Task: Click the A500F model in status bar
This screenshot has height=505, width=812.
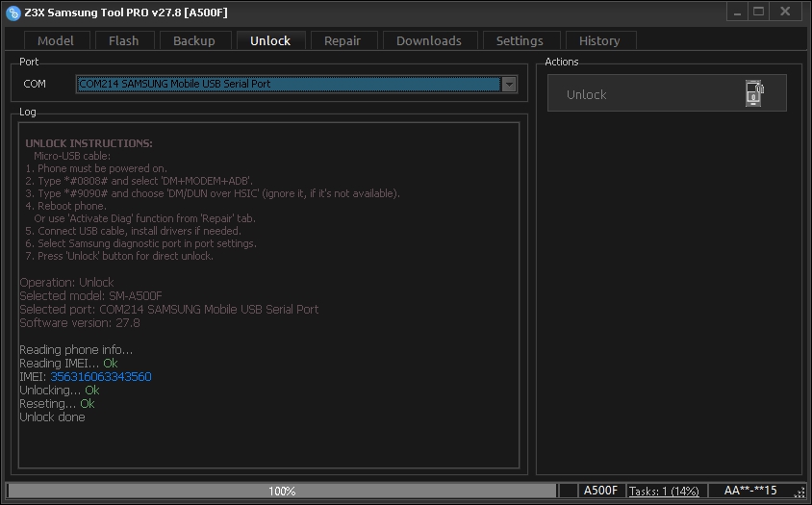Action: click(600, 490)
